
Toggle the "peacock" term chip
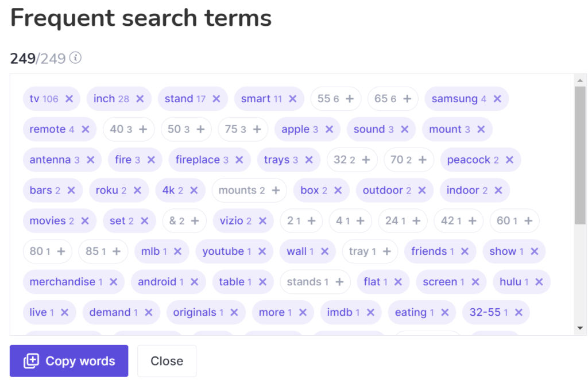point(481,160)
